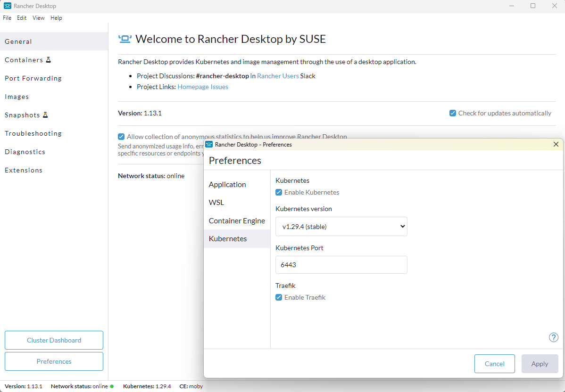Minimize the Rancher Desktop main window
The height and width of the screenshot is (392, 565).
point(512,6)
